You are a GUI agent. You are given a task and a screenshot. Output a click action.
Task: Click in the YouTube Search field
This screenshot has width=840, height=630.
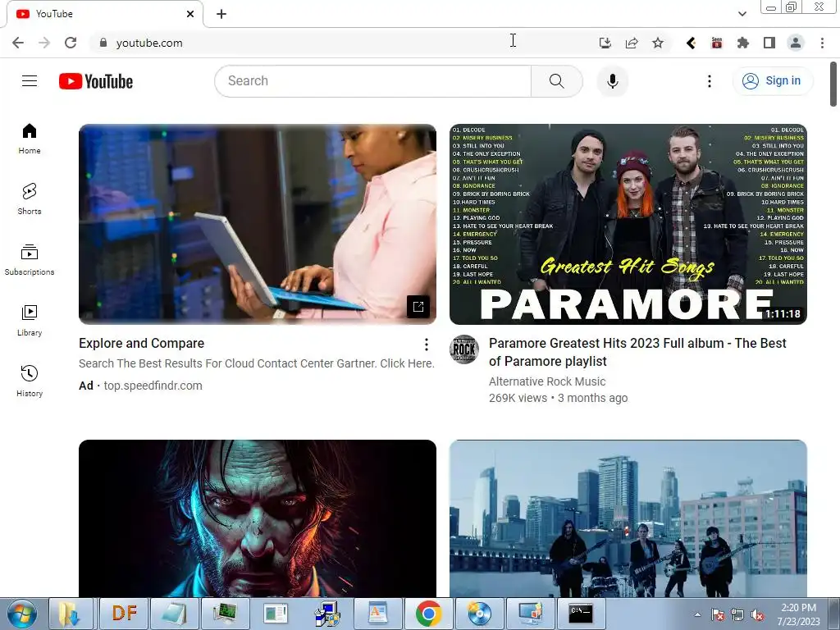coord(373,81)
